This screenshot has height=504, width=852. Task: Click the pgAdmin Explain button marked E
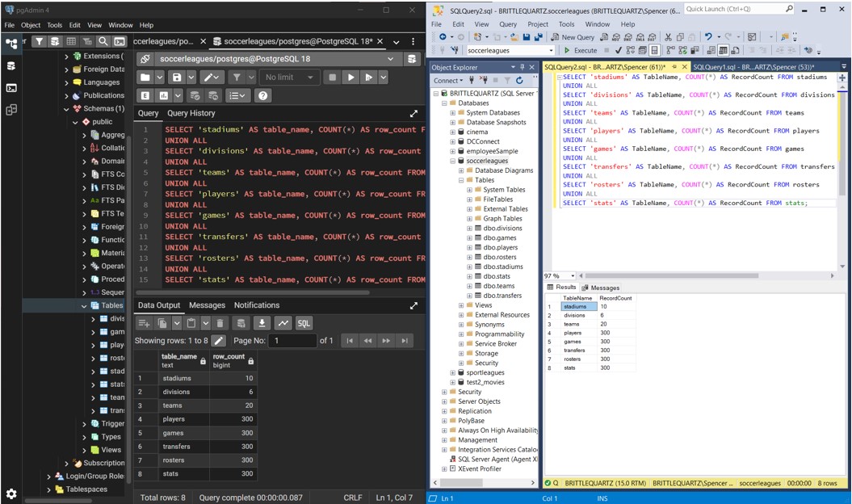click(145, 95)
